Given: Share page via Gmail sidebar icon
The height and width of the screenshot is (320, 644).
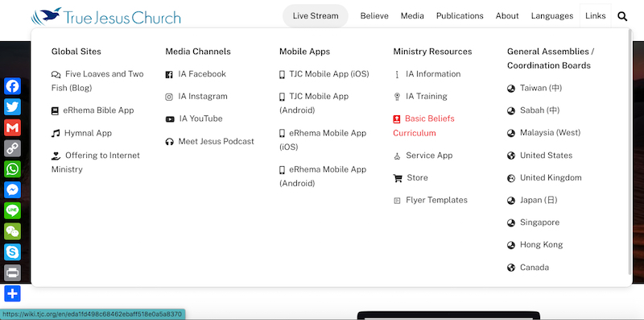Looking at the screenshot, I should (12, 127).
